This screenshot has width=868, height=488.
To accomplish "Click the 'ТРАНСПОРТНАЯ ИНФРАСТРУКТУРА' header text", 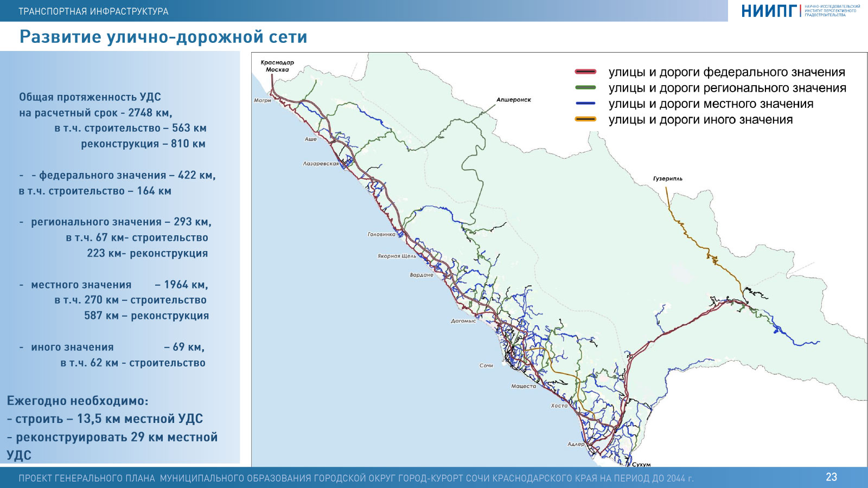I will click(x=94, y=11).
